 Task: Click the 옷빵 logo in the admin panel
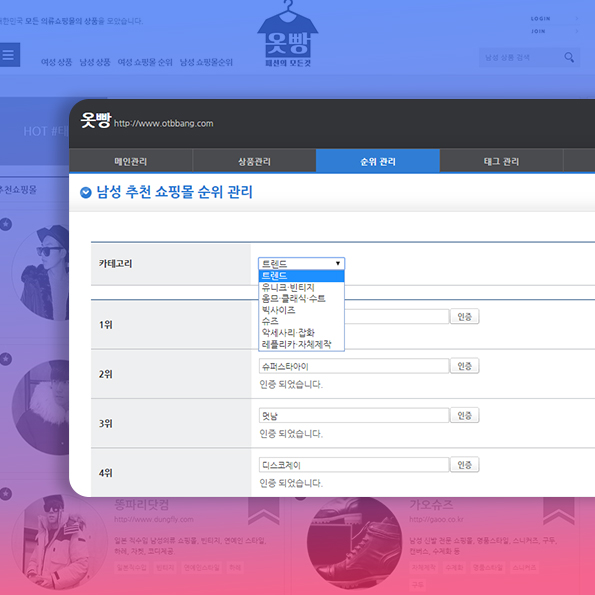[x=96, y=120]
